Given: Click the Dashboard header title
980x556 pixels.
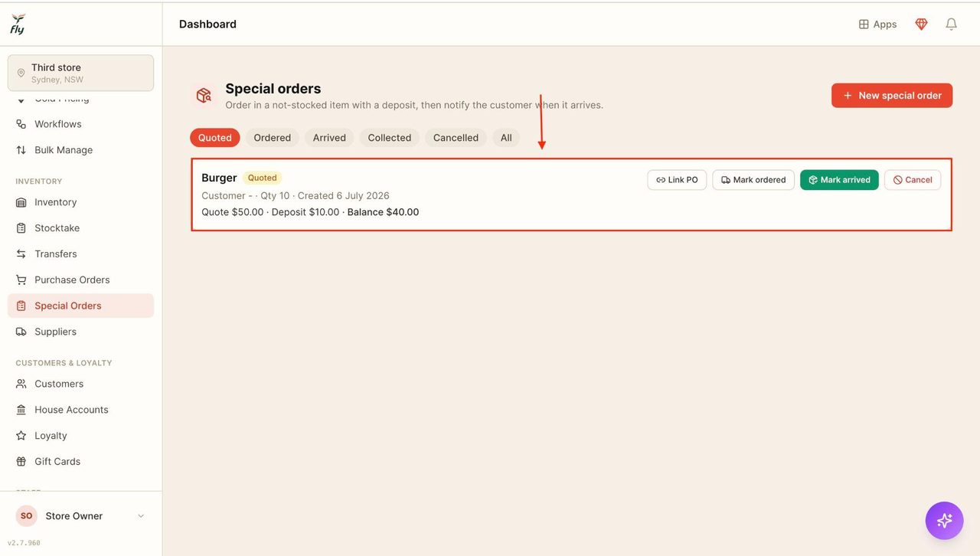Looking at the screenshot, I should [x=207, y=25].
